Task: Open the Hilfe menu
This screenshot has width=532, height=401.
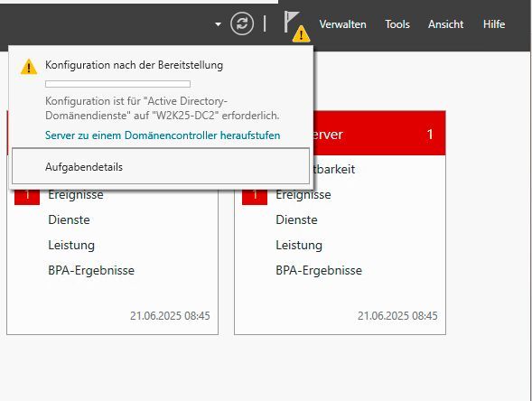Action: [494, 24]
